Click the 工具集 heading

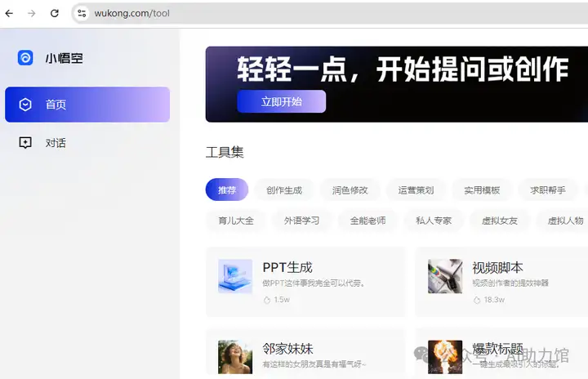pos(225,152)
